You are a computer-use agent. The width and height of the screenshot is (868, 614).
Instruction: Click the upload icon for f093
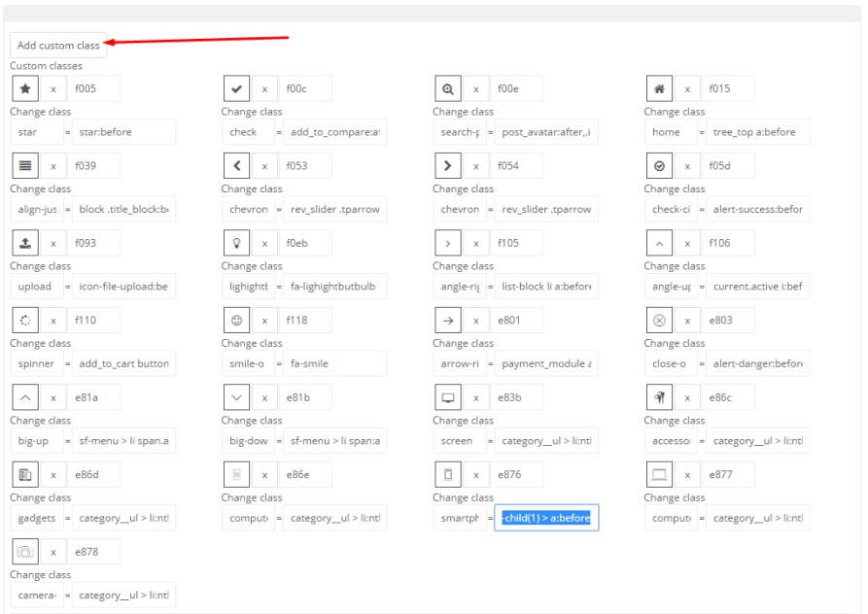point(25,243)
